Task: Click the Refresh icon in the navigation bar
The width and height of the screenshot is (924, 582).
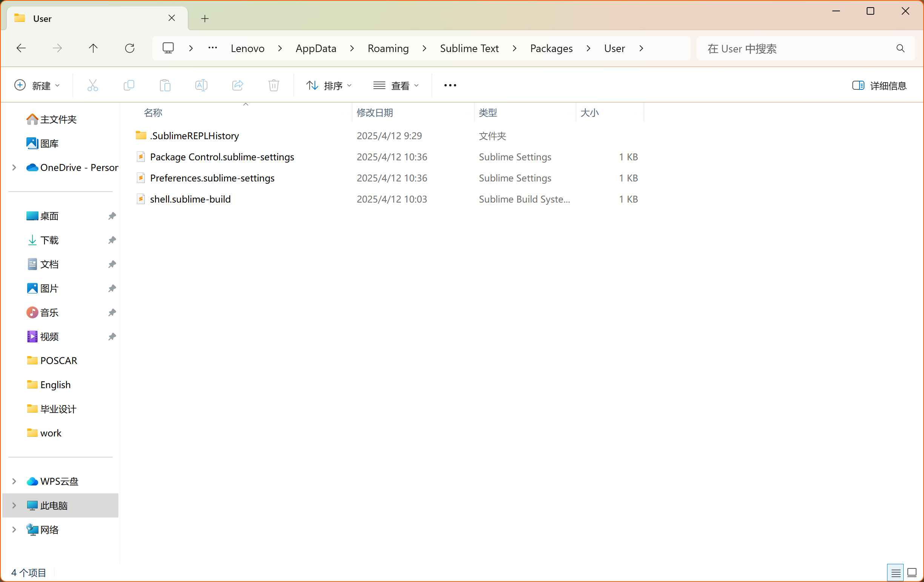Action: tap(130, 48)
